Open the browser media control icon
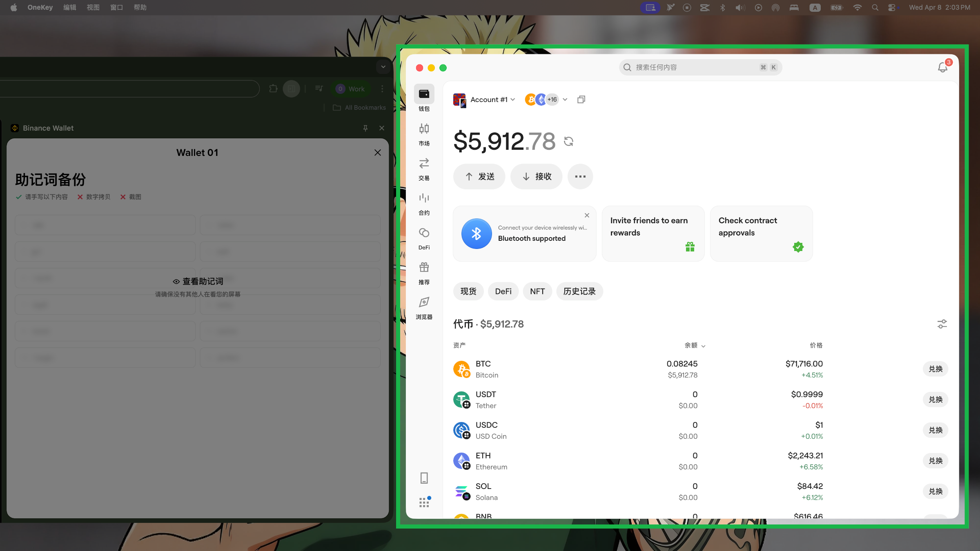 coord(319,89)
